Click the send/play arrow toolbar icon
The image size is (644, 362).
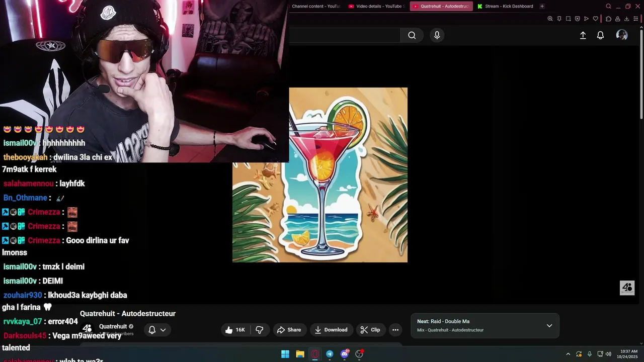point(586,19)
